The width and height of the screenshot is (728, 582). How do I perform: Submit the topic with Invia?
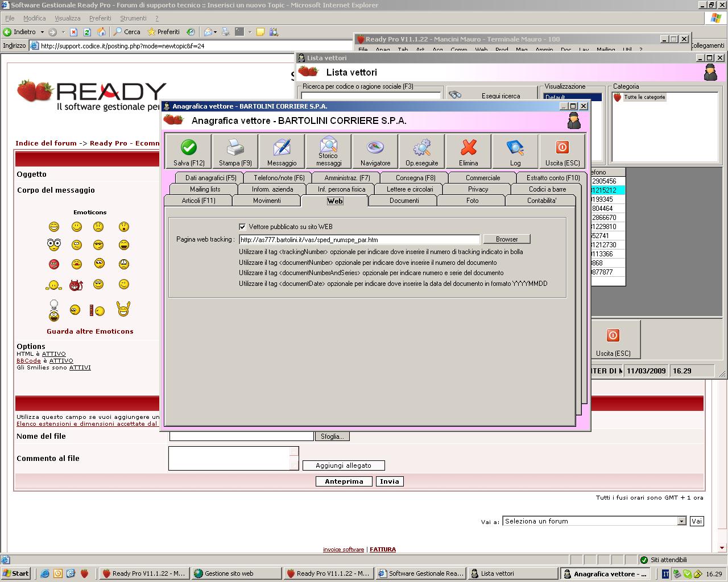[390, 481]
